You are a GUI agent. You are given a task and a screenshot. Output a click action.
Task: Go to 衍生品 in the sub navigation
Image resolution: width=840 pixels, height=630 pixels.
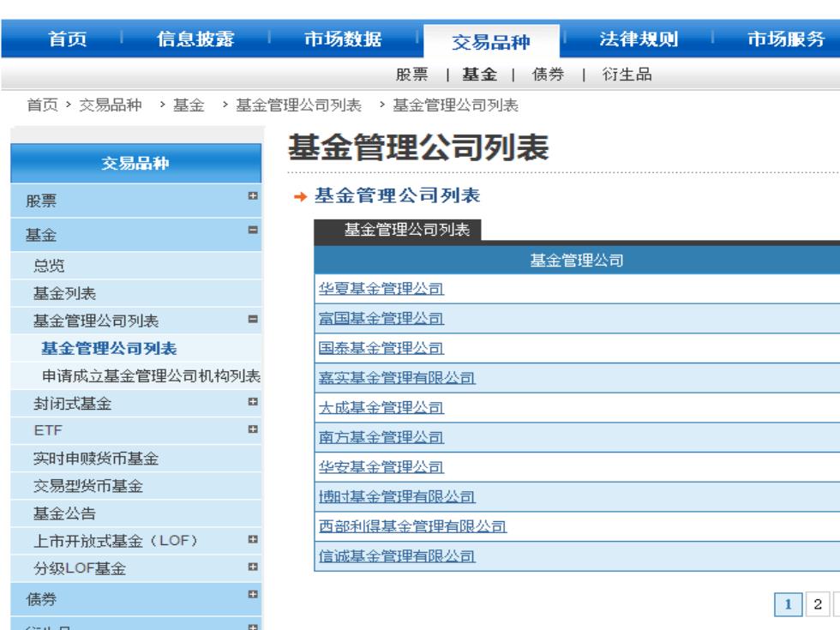pyautogui.click(x=627, y=75)
